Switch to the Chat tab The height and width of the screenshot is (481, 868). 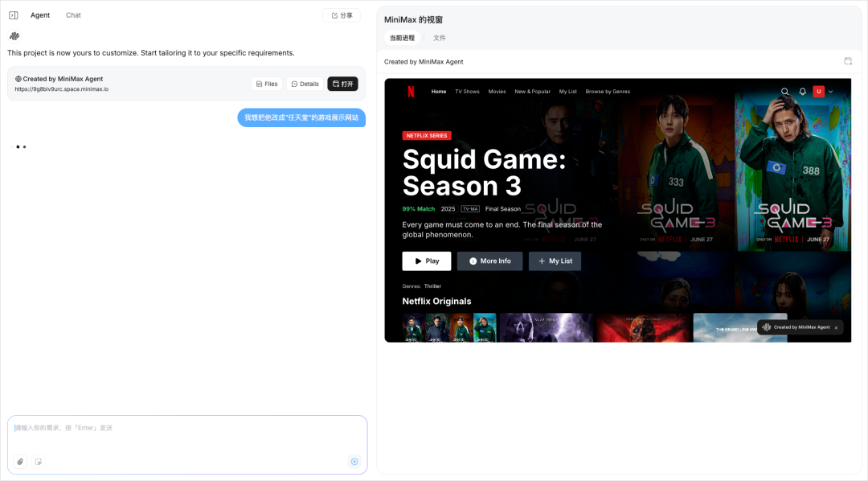point(73,15)
